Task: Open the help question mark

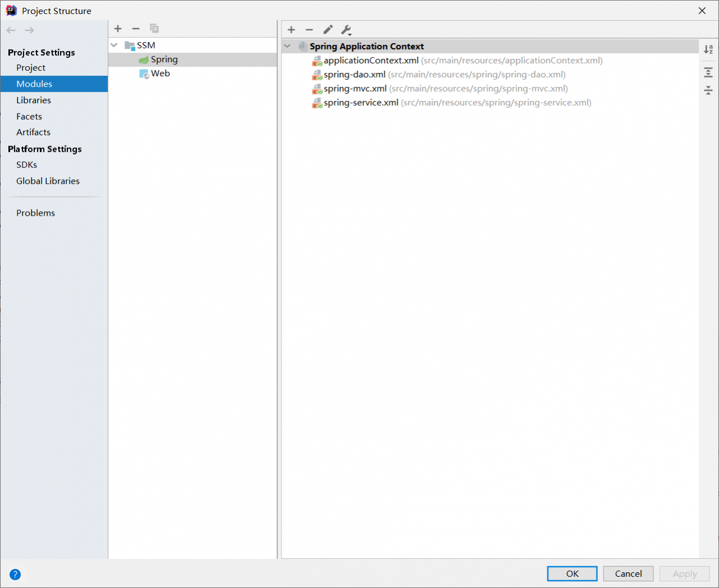Action: (15, 574)
